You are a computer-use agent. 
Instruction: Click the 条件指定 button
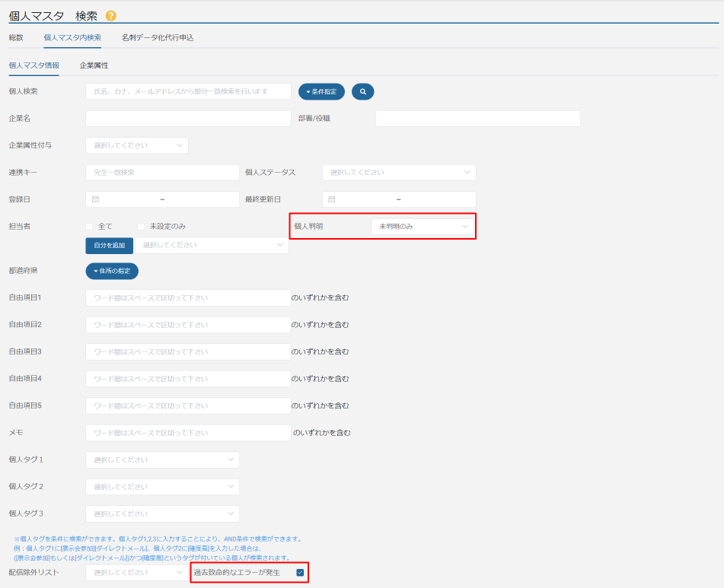click(x=321, y=91)
